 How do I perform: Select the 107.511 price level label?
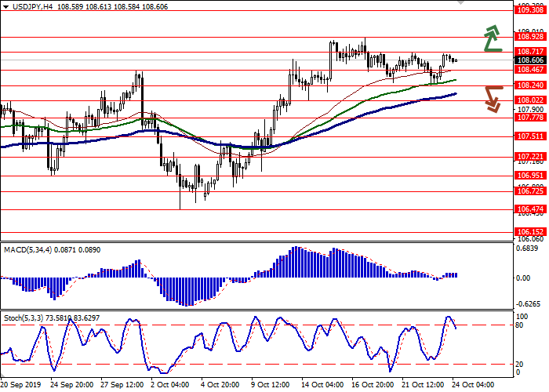pyautogui.click(x=529, y=136)
